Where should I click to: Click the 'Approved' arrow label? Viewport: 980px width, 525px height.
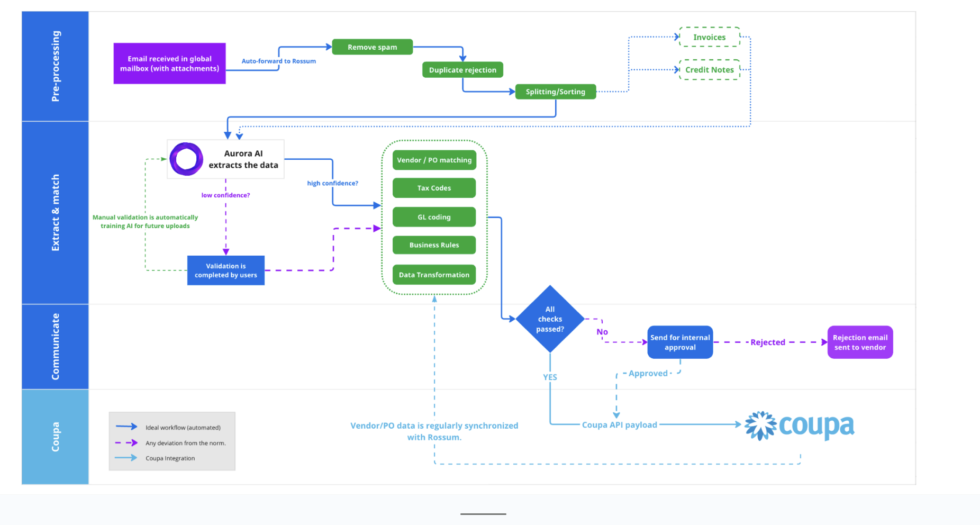click(x=648, y=373)
